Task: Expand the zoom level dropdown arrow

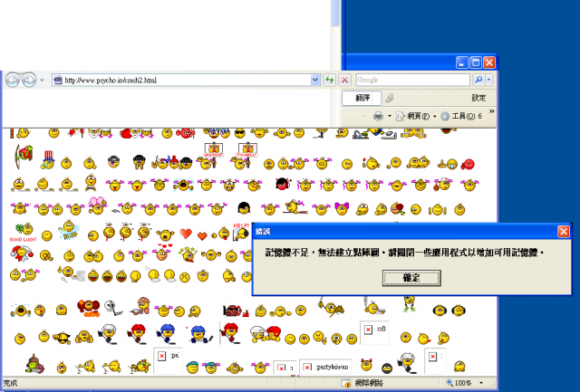Action: coord(481,383)
